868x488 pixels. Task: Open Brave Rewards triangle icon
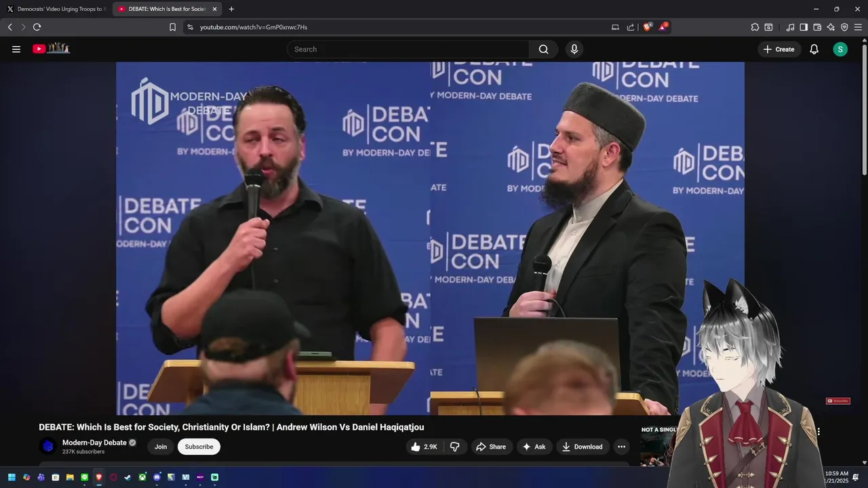pyautogui.click(x=663, y=26)
